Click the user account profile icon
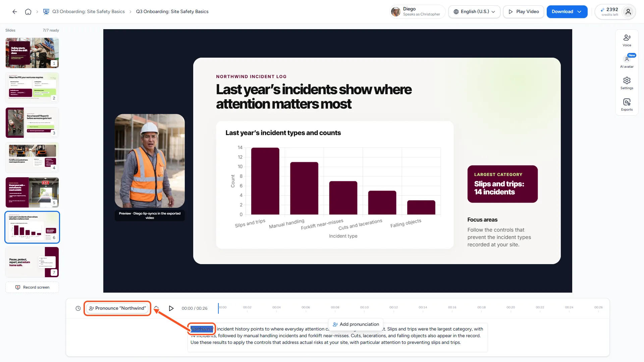 [x=628, y=12]
